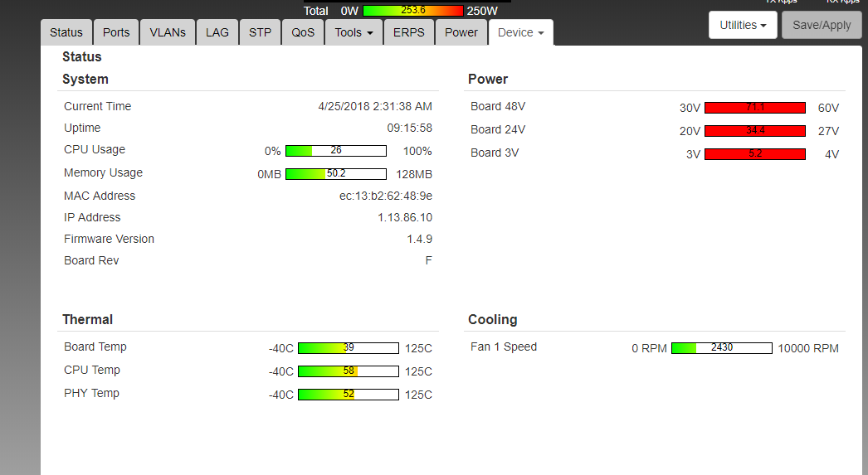Open the QoS tab
Screen dimensions: 868x475
point(303,32)
